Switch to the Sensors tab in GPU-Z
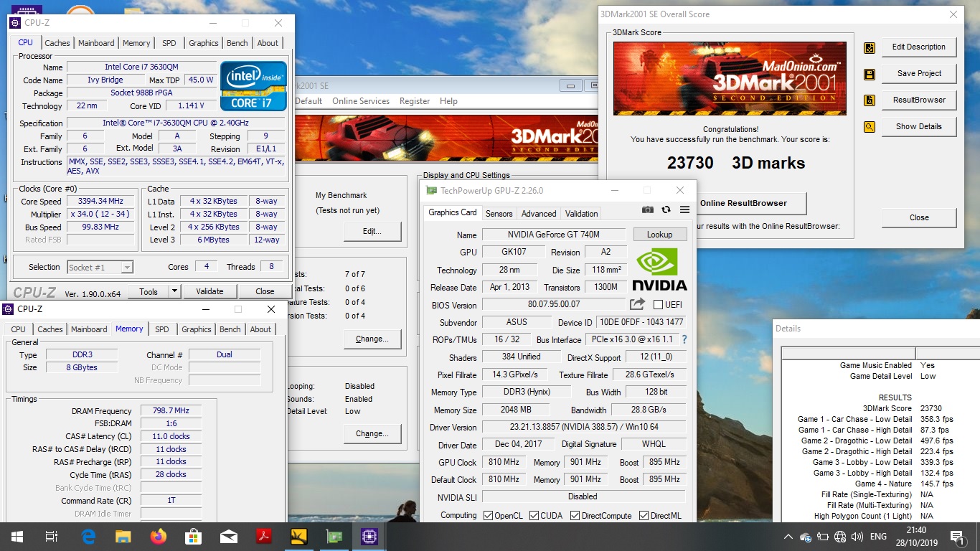Image resolution: width=980 pixels, height=551 pixels. pos(499,214)
